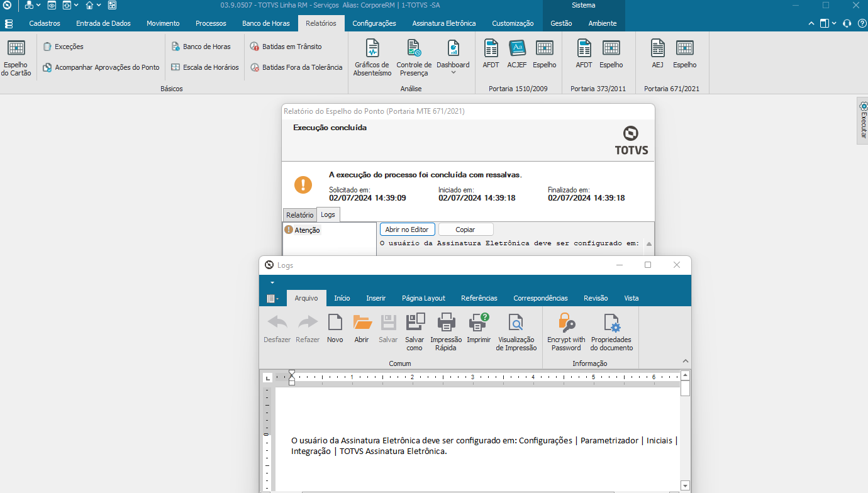Screen dimensions: 868x493
Task: Switch to the Customização tab
Action: [x=513, y=23]
